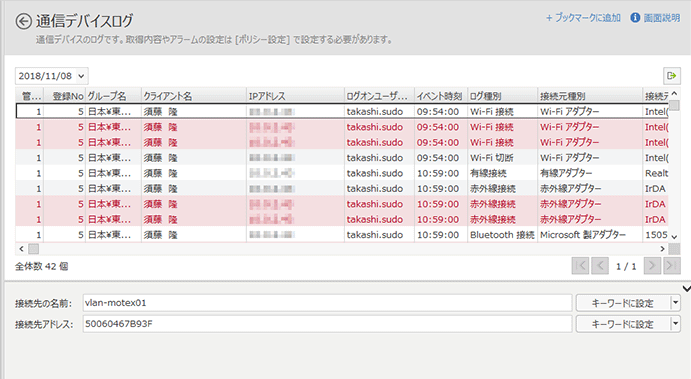Sort by the クライアント名 column header

(x=193, y=96)
